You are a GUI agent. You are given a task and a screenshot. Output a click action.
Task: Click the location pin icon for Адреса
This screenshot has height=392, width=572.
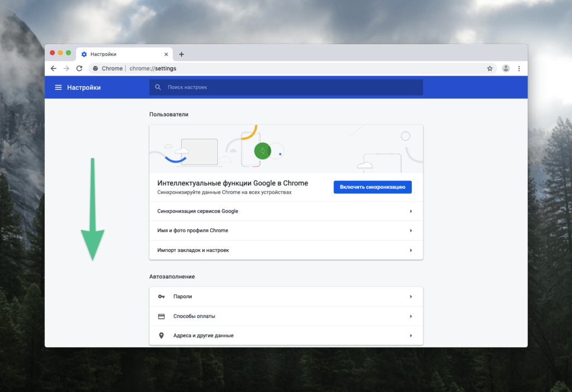pos(162,336)
